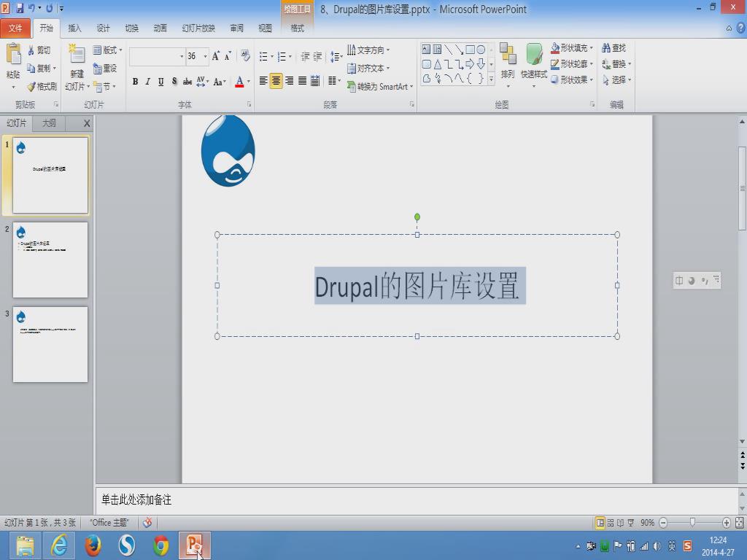747x560 pixels.
Task: Open the Shape Effects dropdown (形状效果)
Action: click(572, 79)
